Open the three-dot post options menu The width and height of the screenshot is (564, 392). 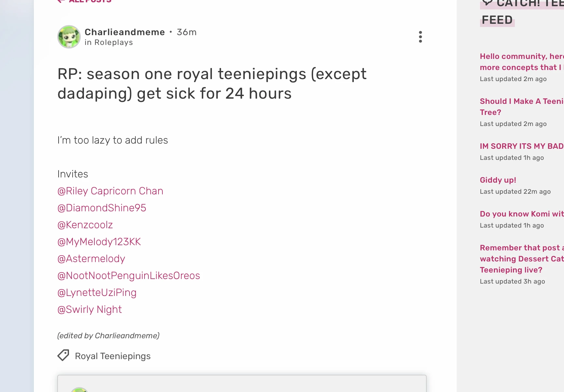(420, 37)
